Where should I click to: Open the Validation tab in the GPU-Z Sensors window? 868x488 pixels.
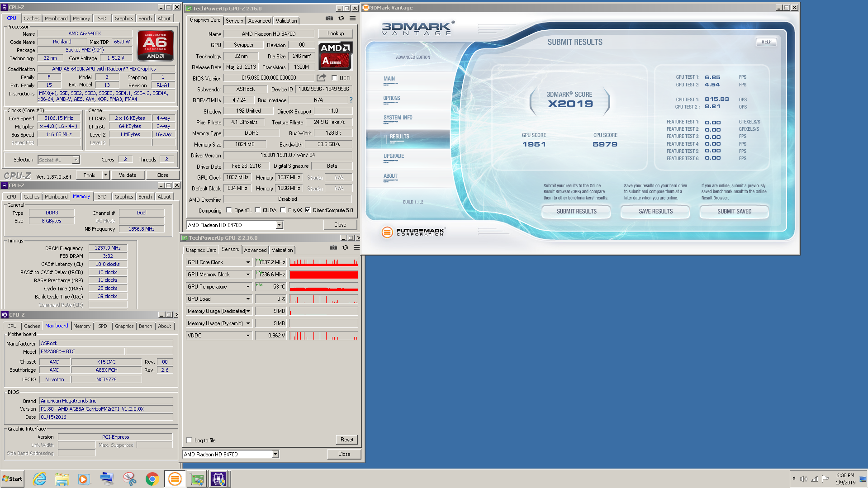tap(282, 250)
